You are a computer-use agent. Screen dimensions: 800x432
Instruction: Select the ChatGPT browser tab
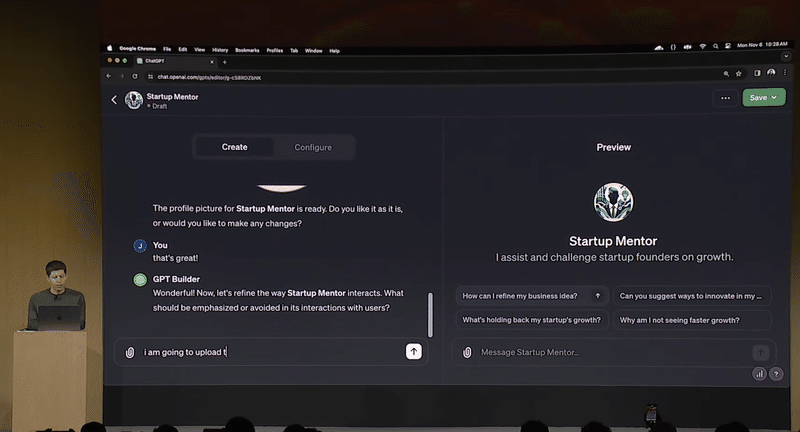pos(175,61)
